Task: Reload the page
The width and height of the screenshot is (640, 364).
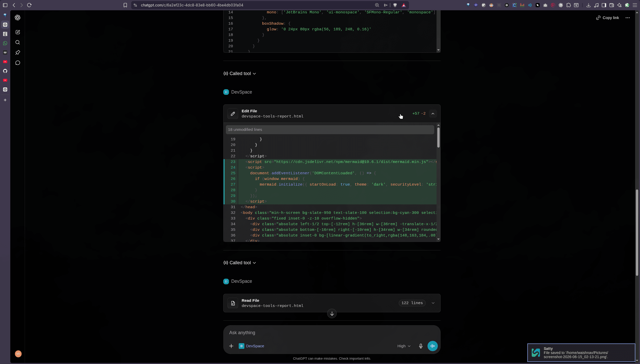Action: coord(29,5)
